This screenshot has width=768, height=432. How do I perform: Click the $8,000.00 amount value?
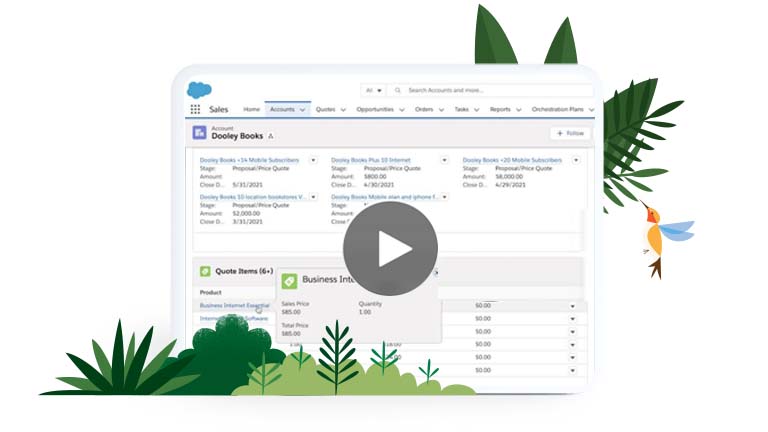(509, 176)
